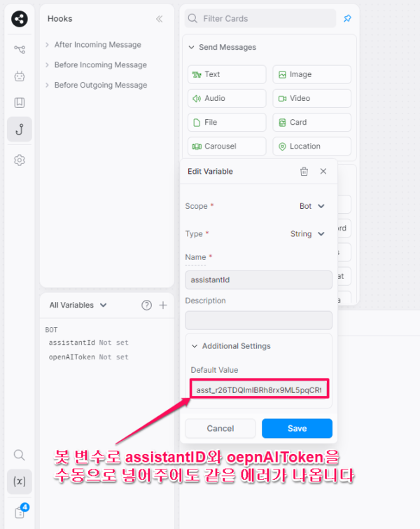420x529 pixels.
Task: Select the openAIToken variable row
Action: point(89,357)
